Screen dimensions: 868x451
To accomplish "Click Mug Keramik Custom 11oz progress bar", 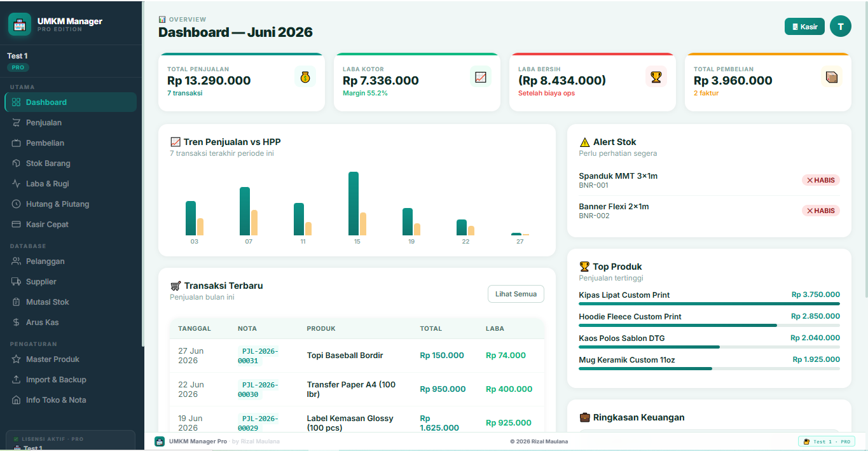I will tap(709, 369).
